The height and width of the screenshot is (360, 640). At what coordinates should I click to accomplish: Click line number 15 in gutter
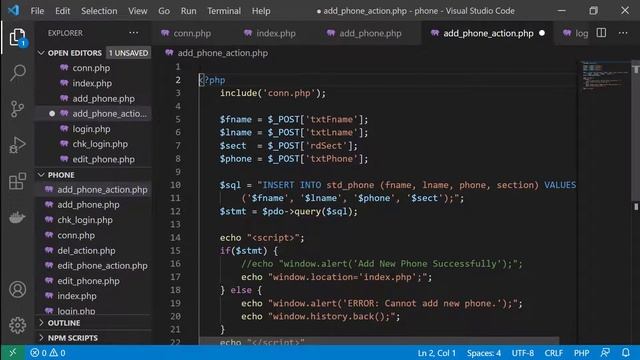175,251
